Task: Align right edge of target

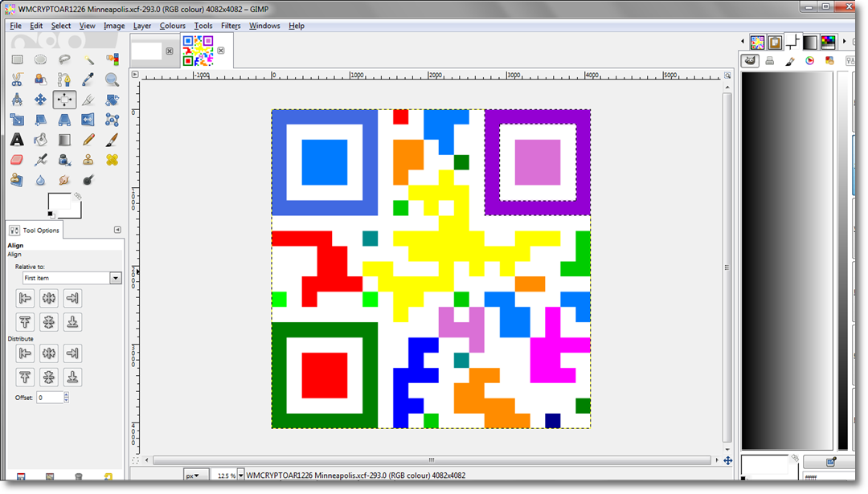Action: pos(72,298)
